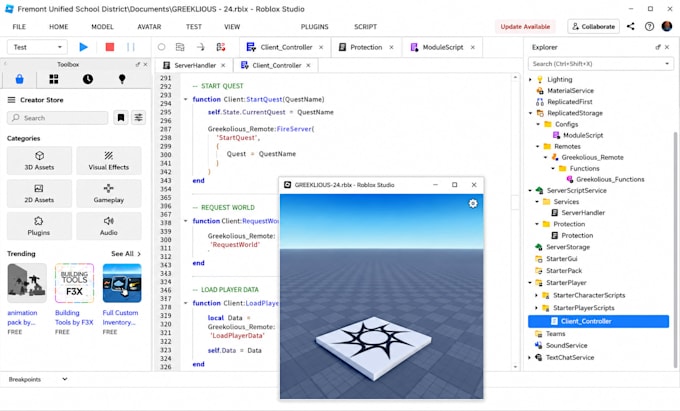The image size is (680, 411).
Task: Expand the Lighting node in Explorer
Action: 530,79
